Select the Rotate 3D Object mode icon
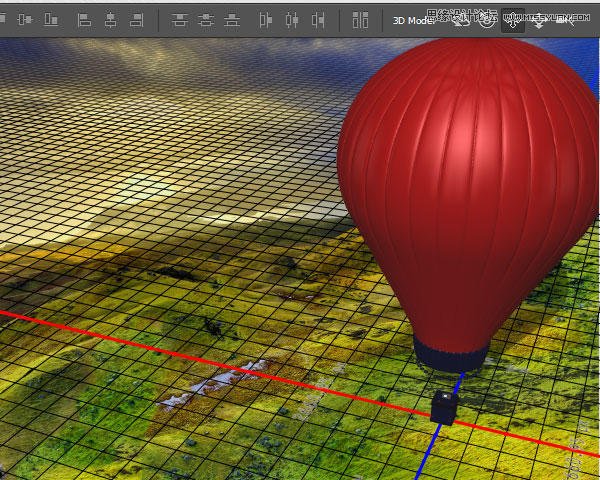The image size is (600, 480). click(x=460, y=20)
